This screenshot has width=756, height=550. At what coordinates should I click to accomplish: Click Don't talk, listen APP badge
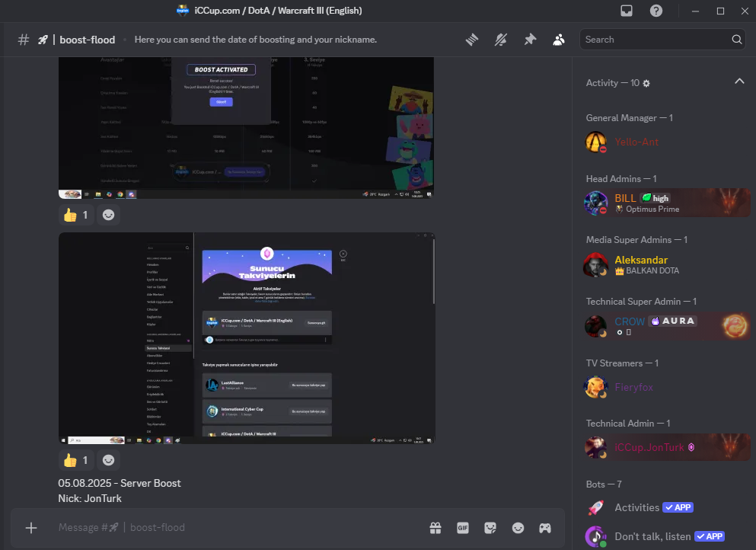[x=710, y=536]
